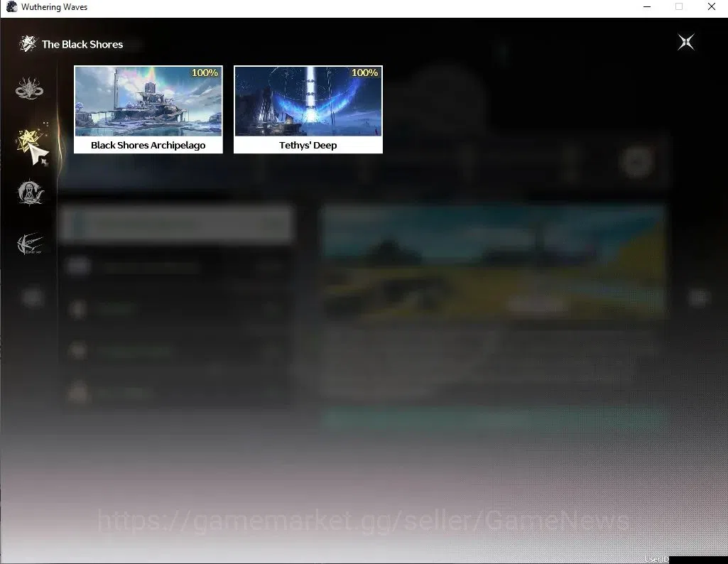Click the Tethys' Deep label text
The image size is (728, 564).
[x=308, y=146]
